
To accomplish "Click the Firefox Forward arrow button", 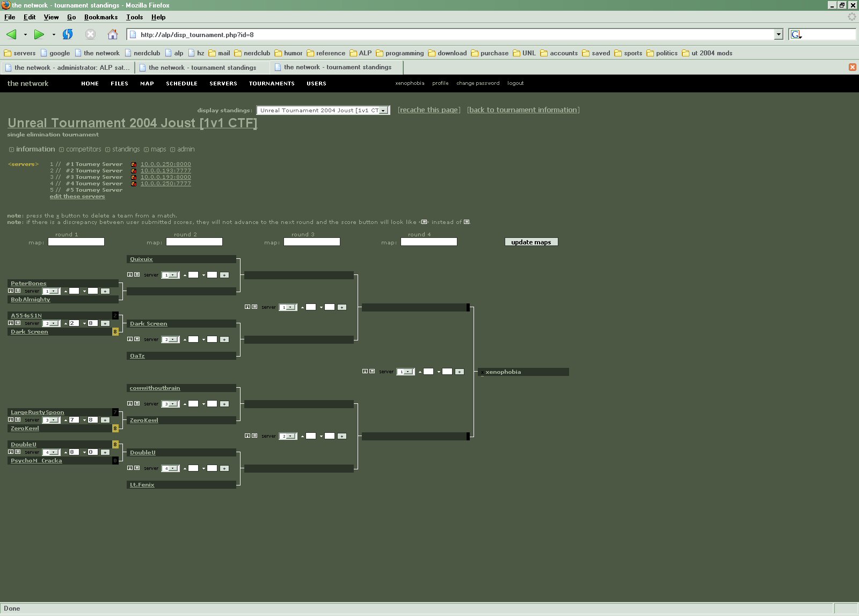I will [39, 34].
